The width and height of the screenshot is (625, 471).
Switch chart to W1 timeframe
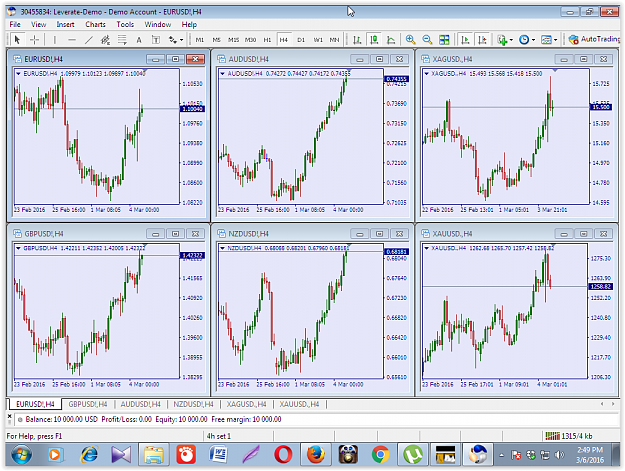click(x=318, y=39)
